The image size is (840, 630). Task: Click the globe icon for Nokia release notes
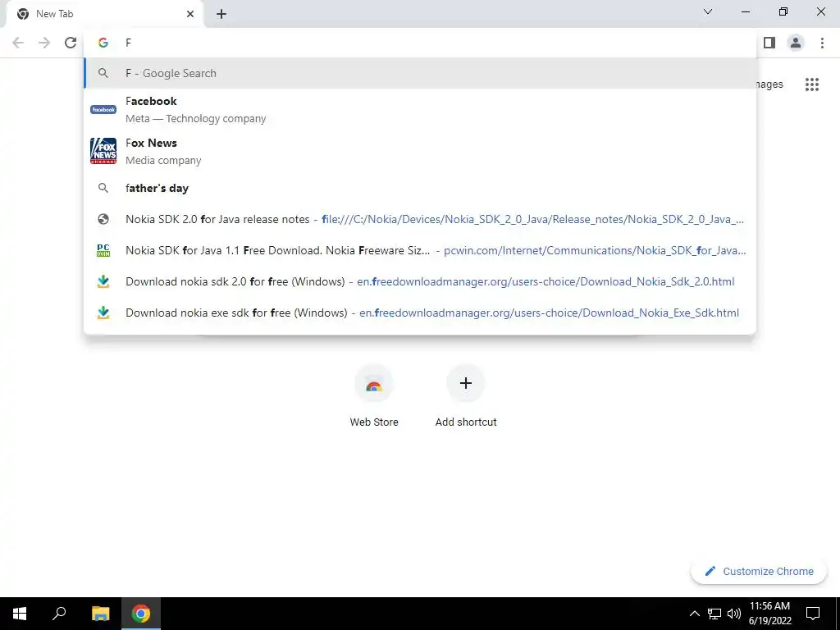tap(103, 219)
